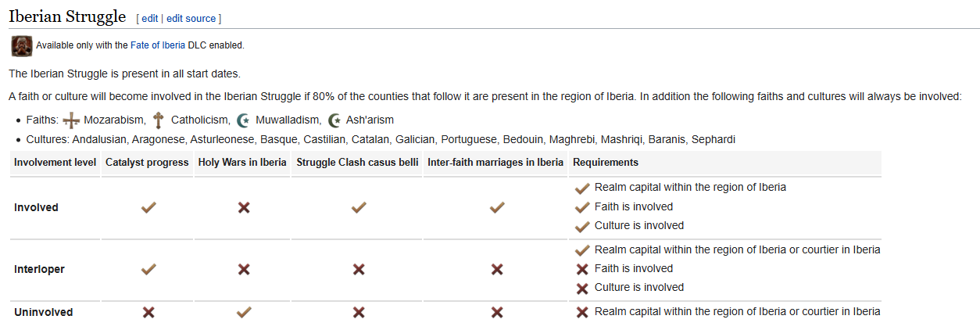Open the edit source link

[191, 18]
